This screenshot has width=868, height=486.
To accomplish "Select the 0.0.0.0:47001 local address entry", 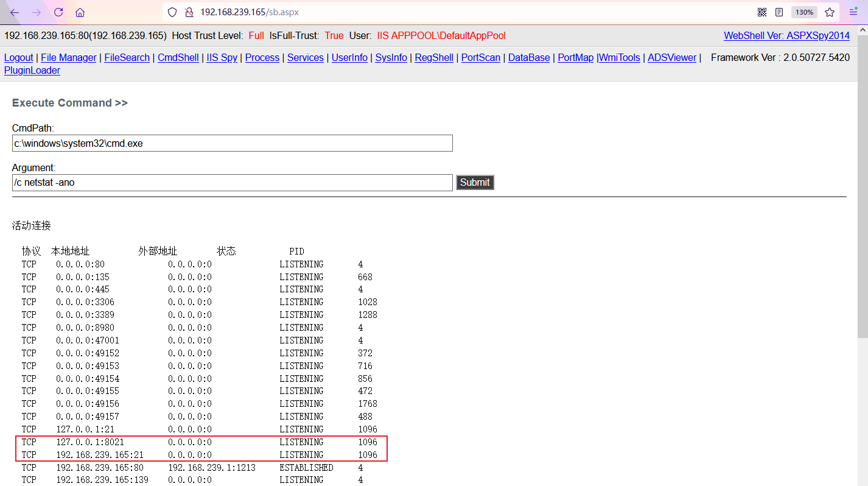I will [x=88, y=340].
